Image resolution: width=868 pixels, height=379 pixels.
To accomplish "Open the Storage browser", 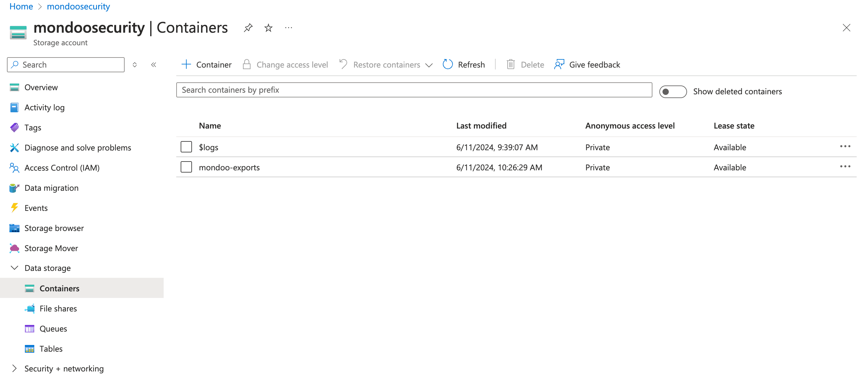I will click(54, 228).
